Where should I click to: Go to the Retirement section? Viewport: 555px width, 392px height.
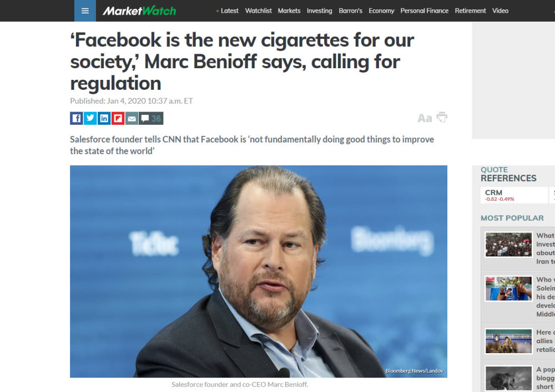471,11
